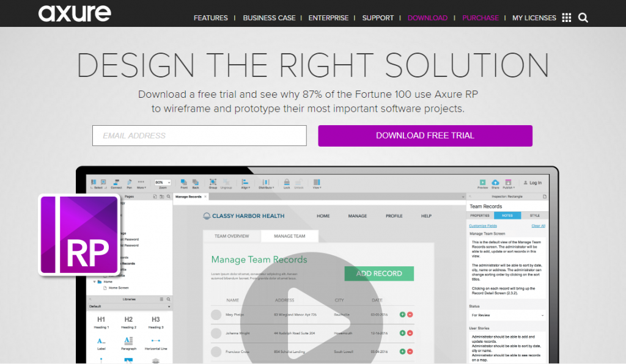Lock the selected widget
The height and width of the screenshot is (364, 626).
[286, 182]
